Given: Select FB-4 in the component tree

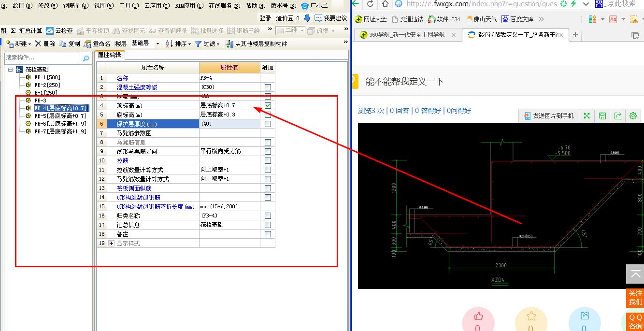Looking at the screenshot, I should pos(60,108).
